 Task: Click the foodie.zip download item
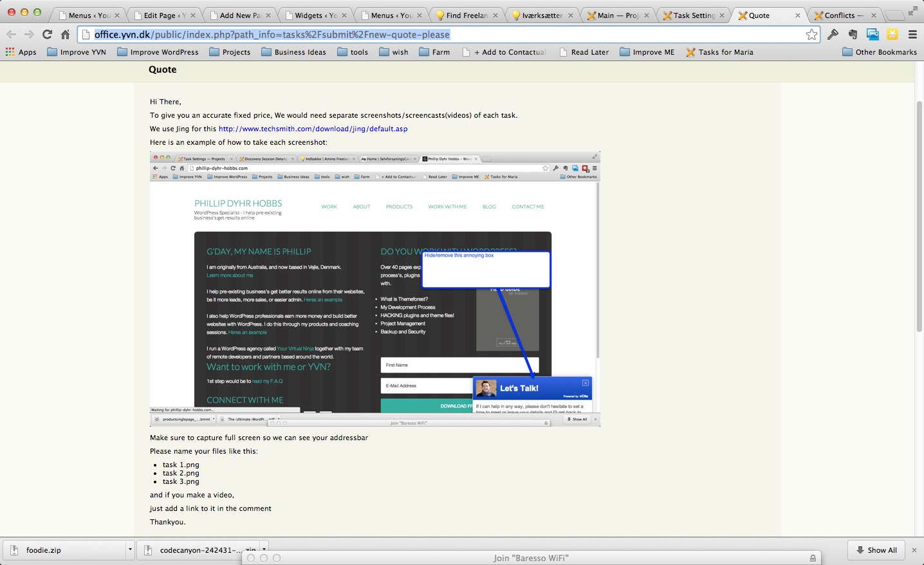tap(68, 550)
